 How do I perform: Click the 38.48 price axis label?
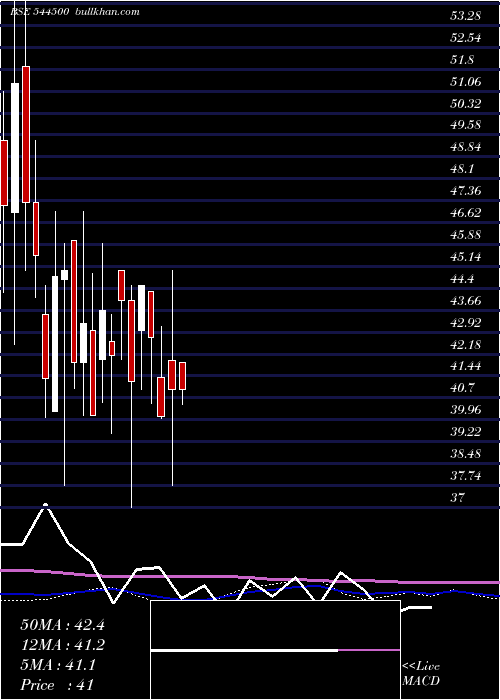[x=466, y=454]
